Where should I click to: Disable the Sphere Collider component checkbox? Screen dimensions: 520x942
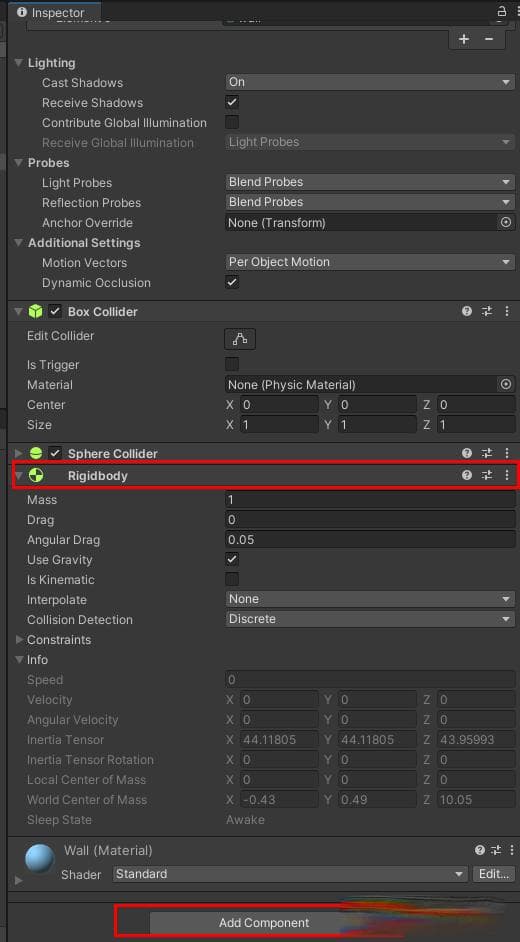click(55, 453)
